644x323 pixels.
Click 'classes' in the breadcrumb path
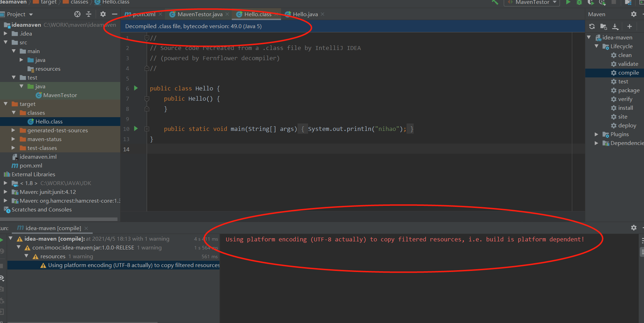(x=79, y=2)
